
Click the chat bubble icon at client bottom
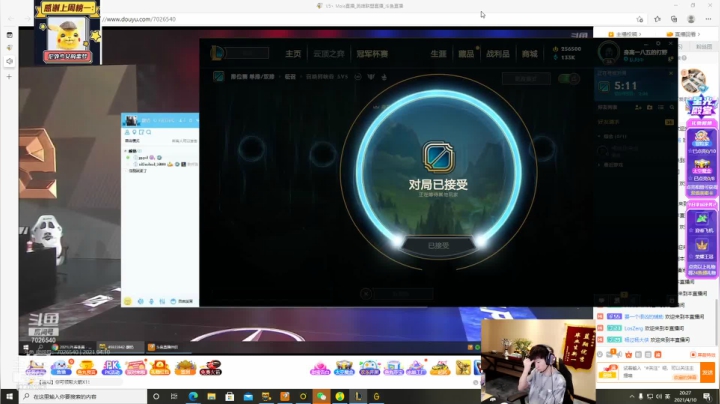602,300
